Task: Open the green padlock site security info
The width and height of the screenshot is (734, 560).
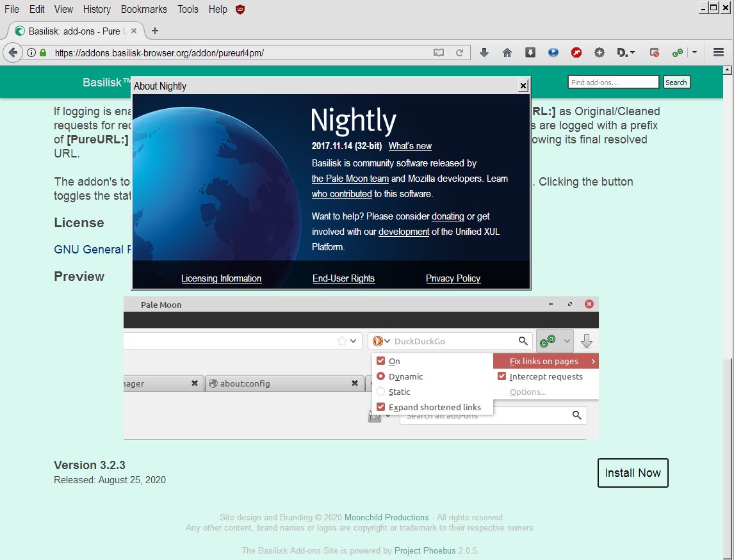Action: tap(43, 53)
